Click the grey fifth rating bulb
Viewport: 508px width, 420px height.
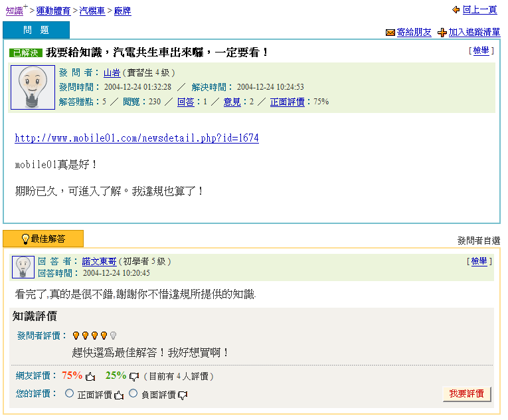(x=113, y=336)
